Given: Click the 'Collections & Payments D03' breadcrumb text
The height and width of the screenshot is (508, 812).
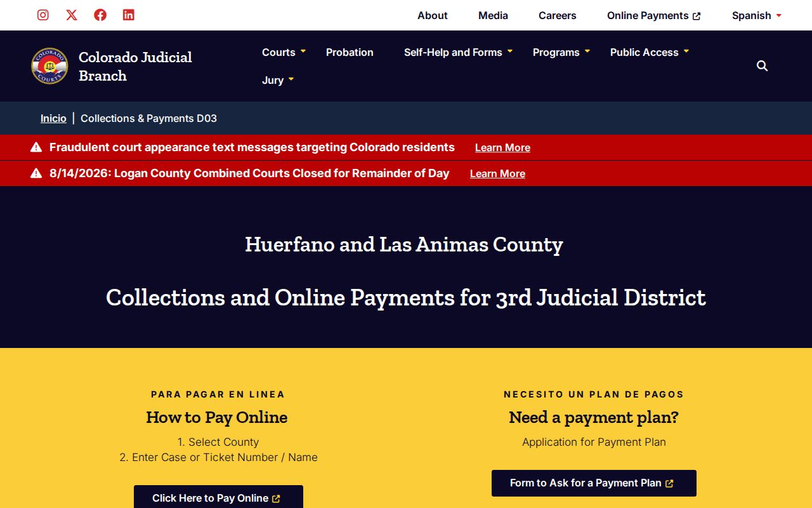Looking at the screenshot, I should (148, 118).
